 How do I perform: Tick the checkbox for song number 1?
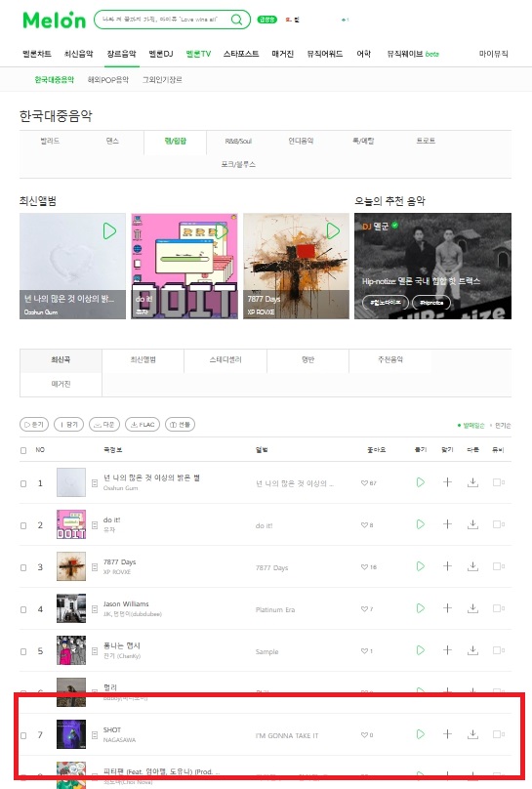(23, 483)
